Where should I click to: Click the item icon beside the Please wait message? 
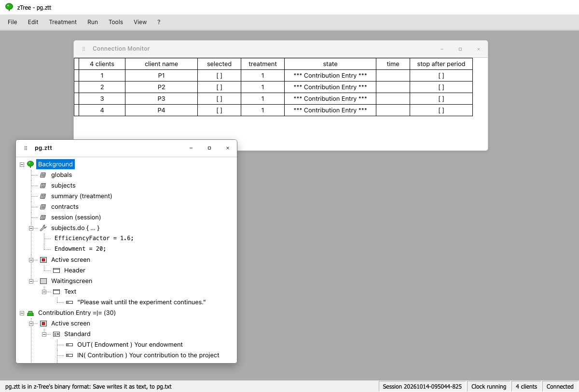[x=69, y=302]
